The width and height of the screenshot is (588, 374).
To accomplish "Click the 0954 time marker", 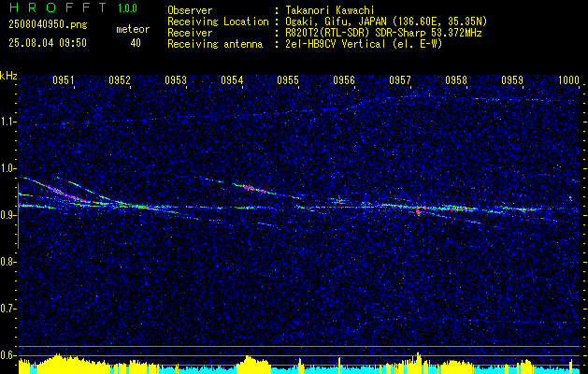I will (232, 79).
